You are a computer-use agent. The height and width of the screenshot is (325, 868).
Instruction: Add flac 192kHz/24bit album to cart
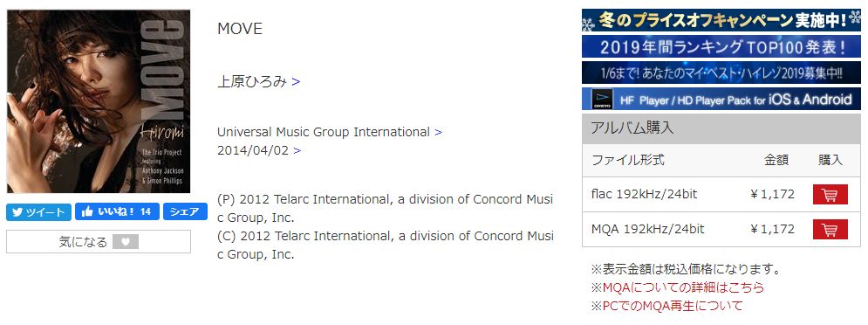(x=830, y=195)
